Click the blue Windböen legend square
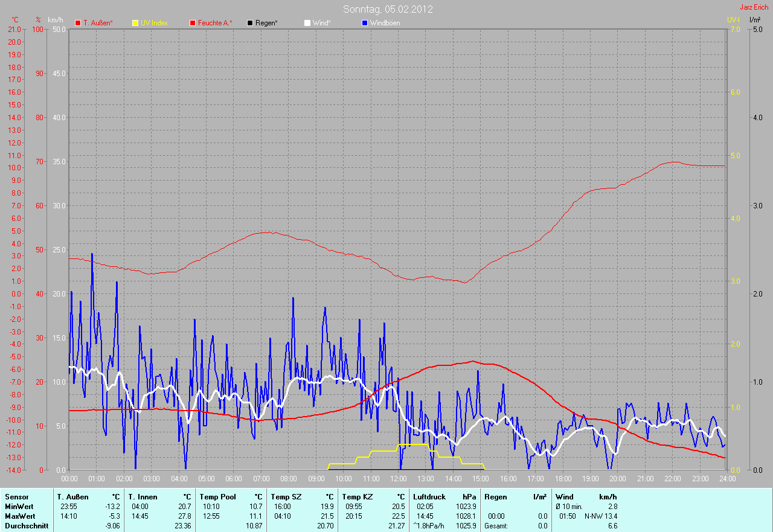The height and width of the screenshot is (532, 773). pyautogui.click(x=364, y=23)
